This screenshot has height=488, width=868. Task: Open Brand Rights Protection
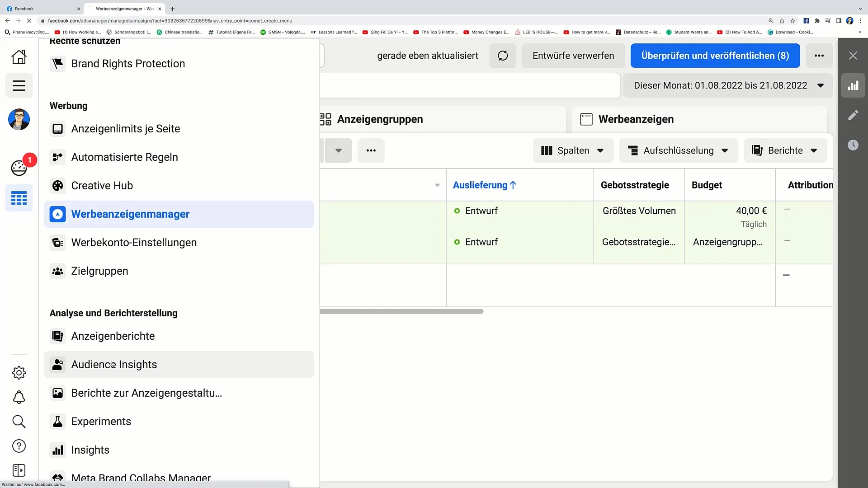point(179,64)
